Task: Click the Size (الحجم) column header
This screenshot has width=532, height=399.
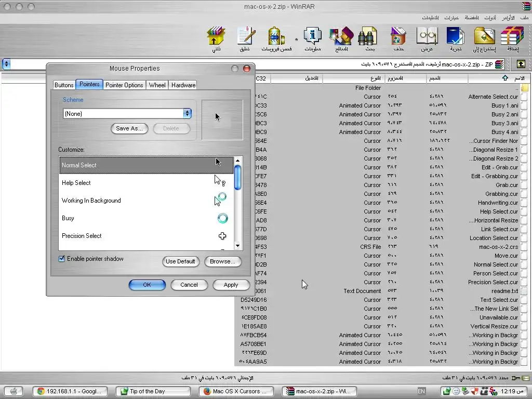Action: (x=447, y=78)
